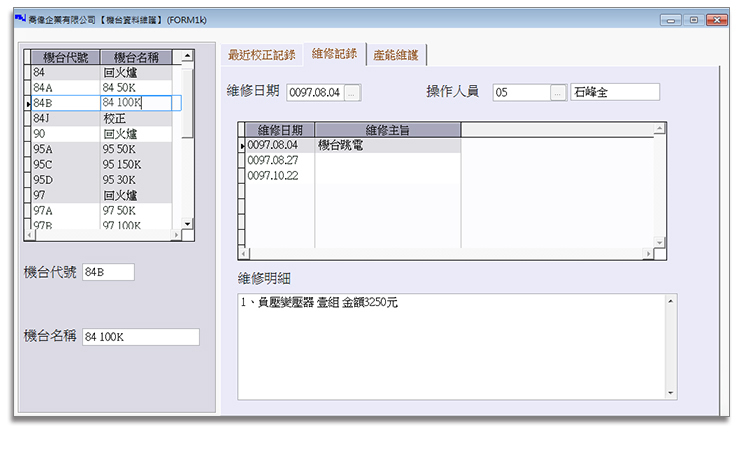Open the 操作人員 lookup ellipsis button
Viewport: 742px width, 472px height.
click(558, 92)
